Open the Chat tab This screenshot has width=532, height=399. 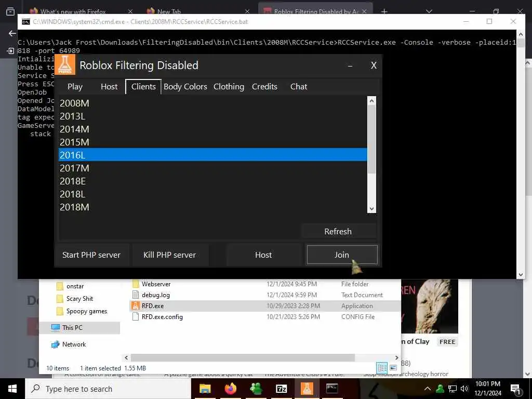(299, 87)
